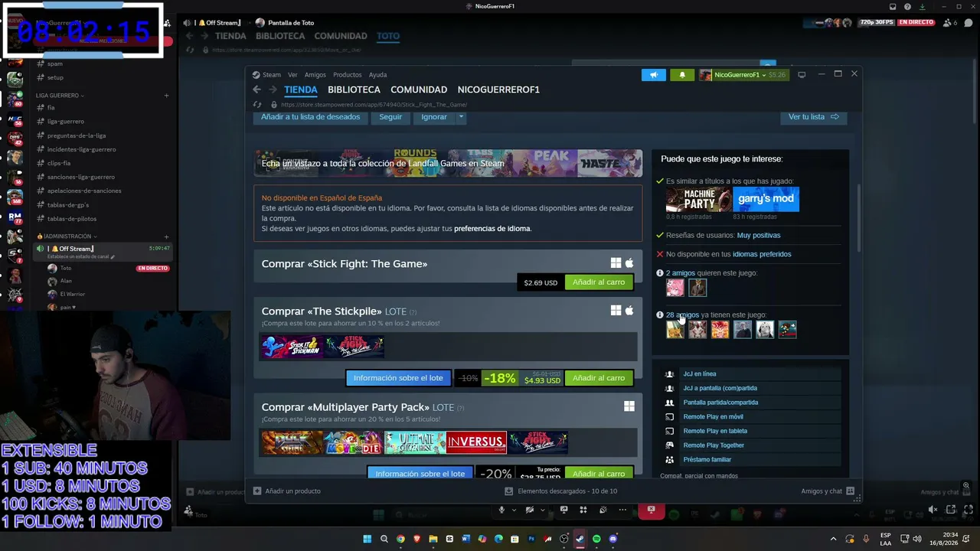Open the Amigos menu in Steam
The height and width of the screenshot is (551, 980).
[315, 75]
